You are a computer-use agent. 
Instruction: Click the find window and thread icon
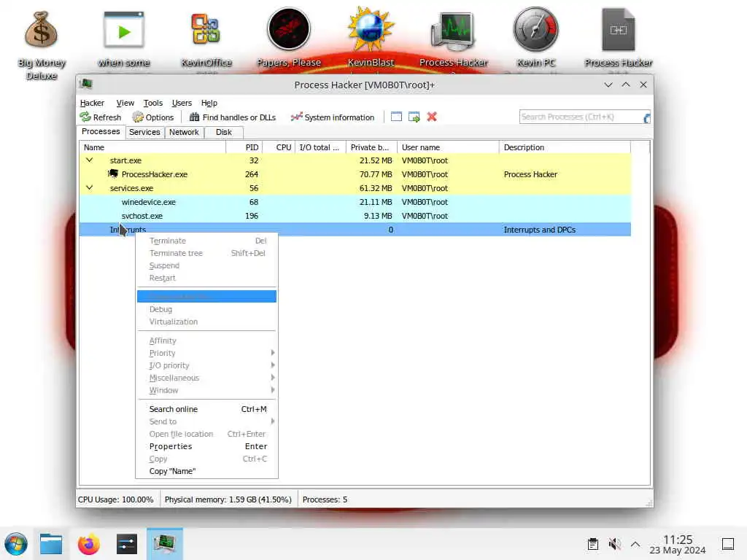pos(414,117)
